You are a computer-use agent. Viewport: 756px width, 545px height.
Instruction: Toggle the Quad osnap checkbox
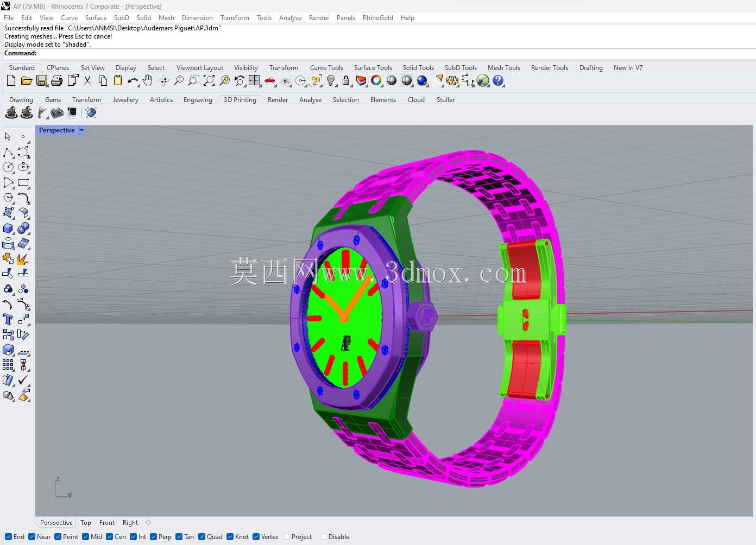[x=202, y=537]
